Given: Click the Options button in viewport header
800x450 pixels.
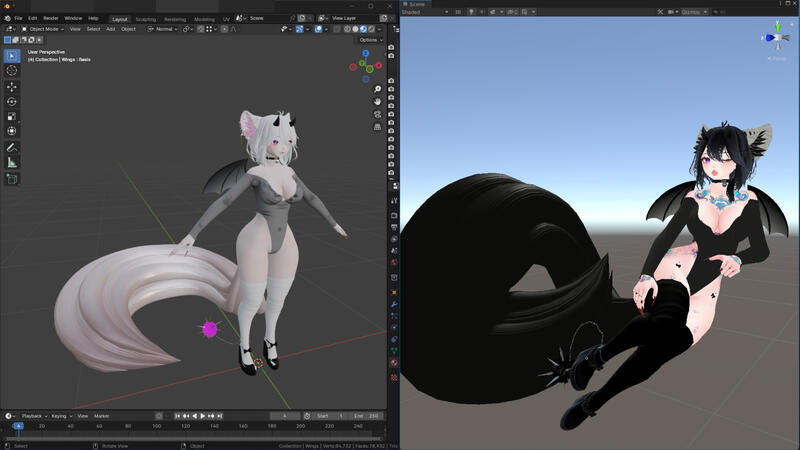Looking at the screenshot, I should coord(369,40).
